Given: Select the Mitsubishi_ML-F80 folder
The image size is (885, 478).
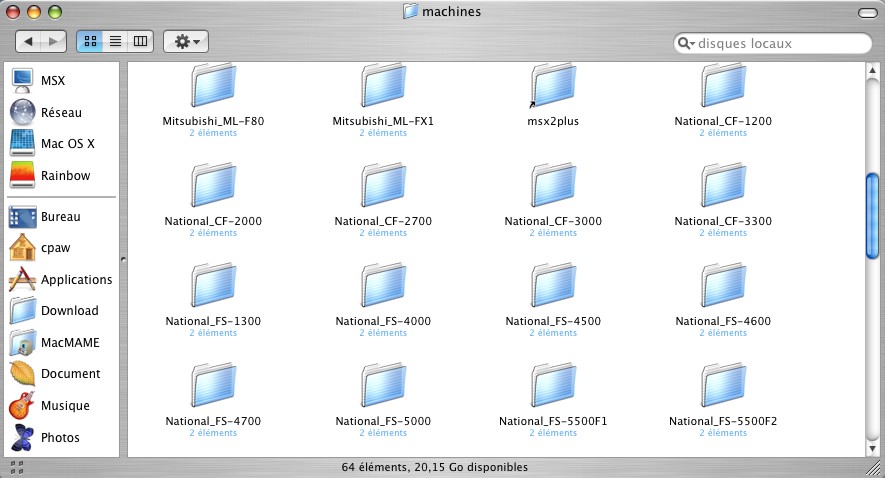Looking at the screenshot, I should [x=213, y=85].
